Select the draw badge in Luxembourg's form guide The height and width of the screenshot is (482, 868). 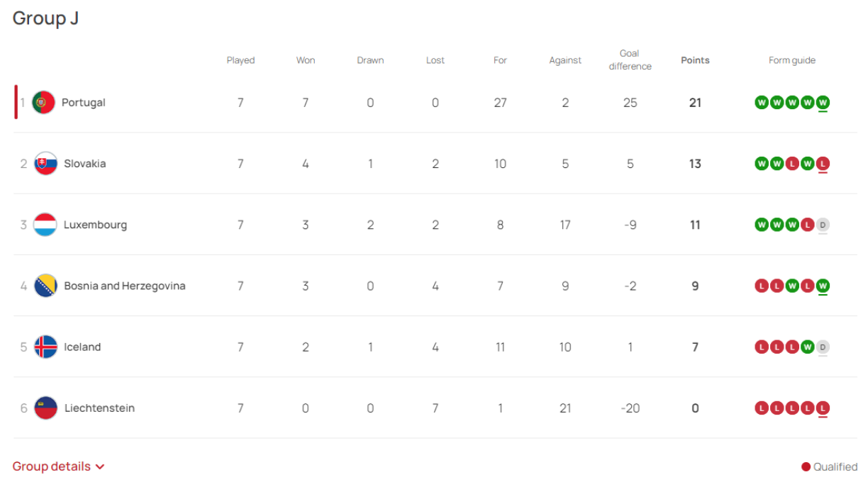(823, 225)
